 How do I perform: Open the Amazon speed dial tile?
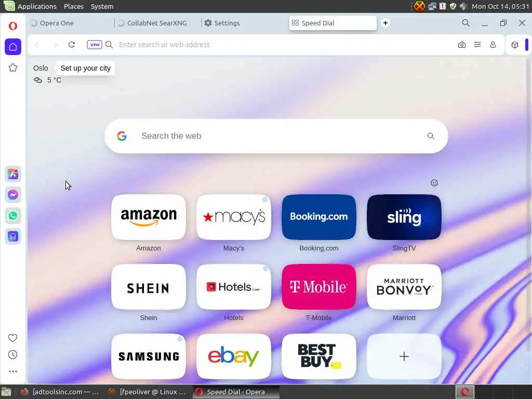point(149,217)
